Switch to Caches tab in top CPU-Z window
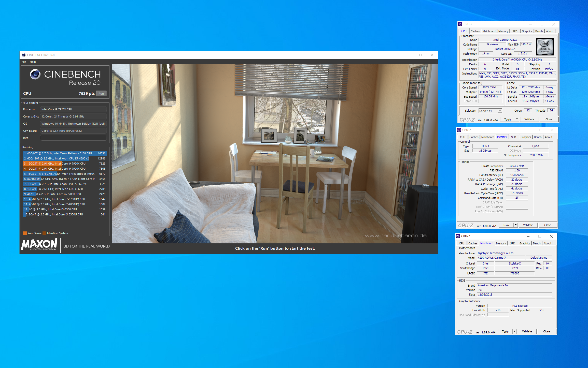The height and width of the screenshot is (368, 588). click(x=475, y=31)
